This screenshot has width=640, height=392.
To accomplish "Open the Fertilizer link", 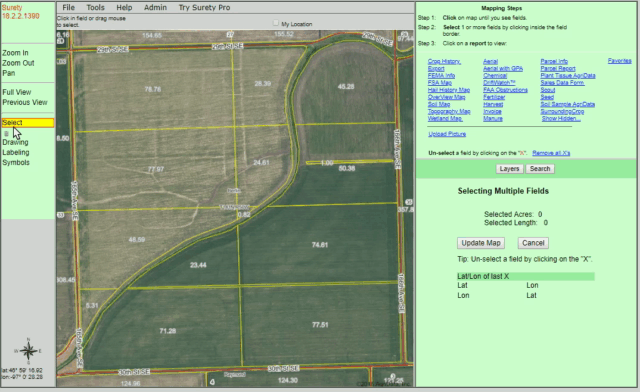I will pyautogui.click(x=494, y=97).
